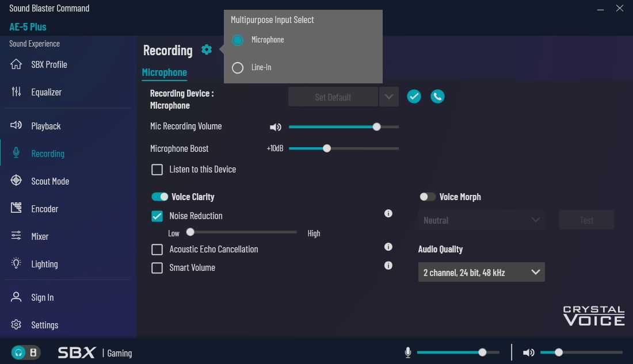Toggle the headphone/speaker output switch

[x=25, y=352]
